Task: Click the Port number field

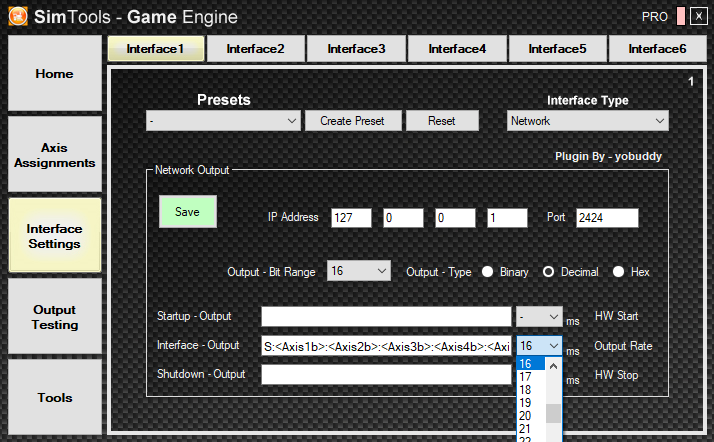Action: tap(606, 217)
